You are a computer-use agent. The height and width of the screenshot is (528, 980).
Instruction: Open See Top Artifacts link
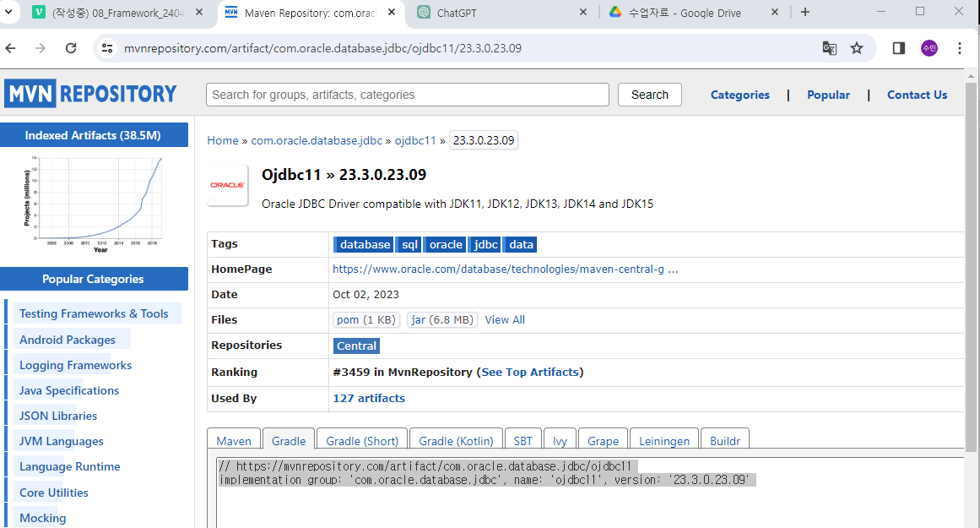click(530, 373)
